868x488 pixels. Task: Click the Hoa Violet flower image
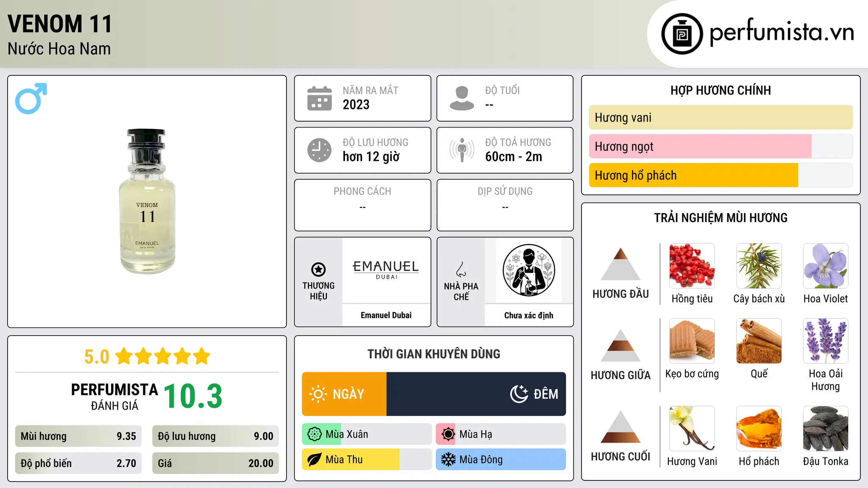tap(826, 266)
